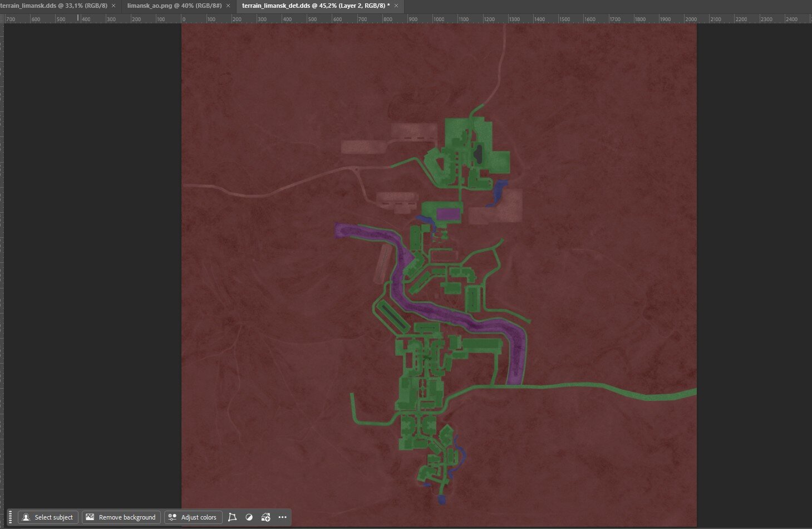
Task: Click the sliders icon inside Adjust colors
Action: [173, 517]
